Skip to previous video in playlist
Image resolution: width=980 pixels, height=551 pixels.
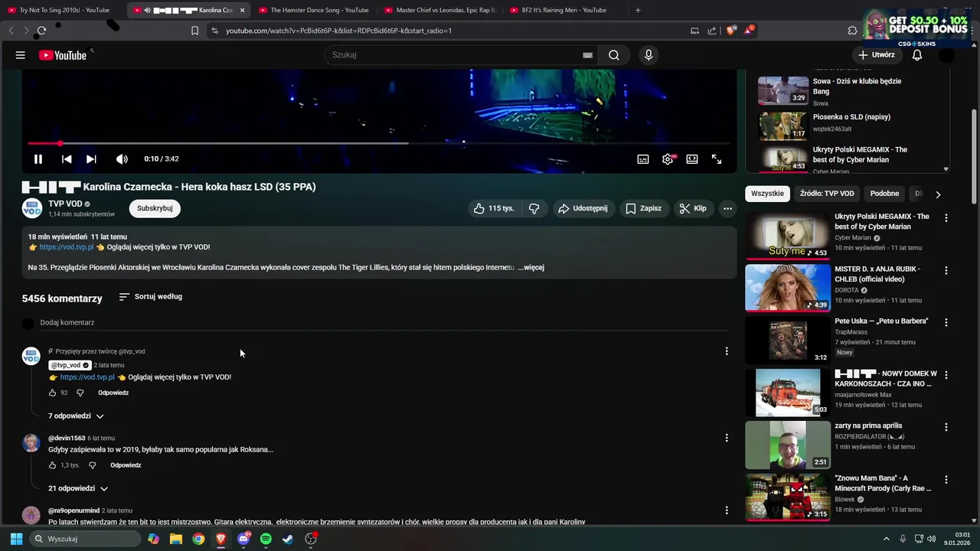pyautogui.click(x=67, y=159)
